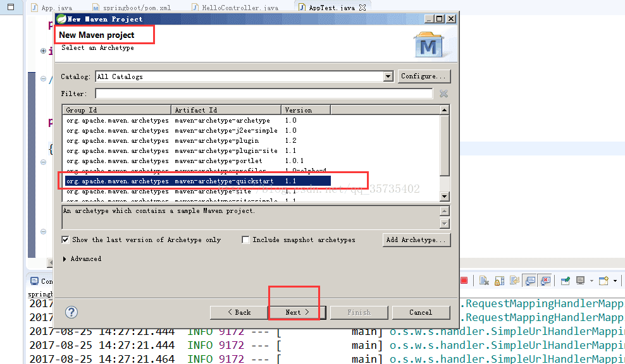
Task: Click description box scrollbar down arrow
Action: click(445, 224)
